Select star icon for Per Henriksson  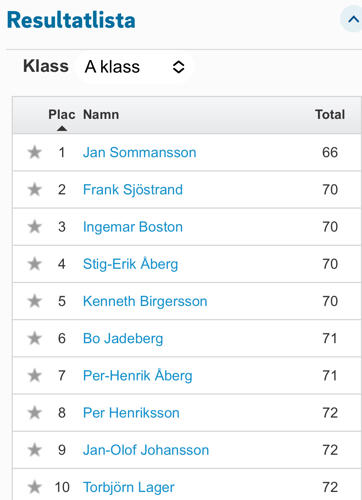pyautogui.click(x=35, y=413)
